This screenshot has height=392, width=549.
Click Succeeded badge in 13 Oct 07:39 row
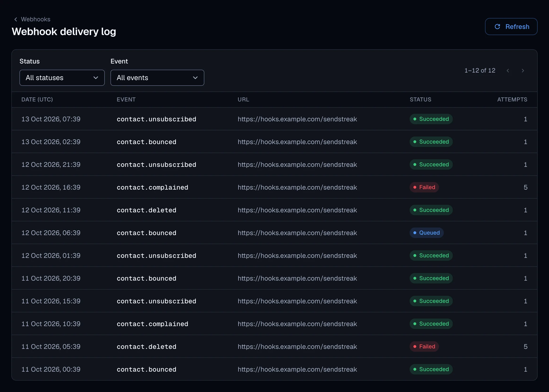(x=431, y=119)
